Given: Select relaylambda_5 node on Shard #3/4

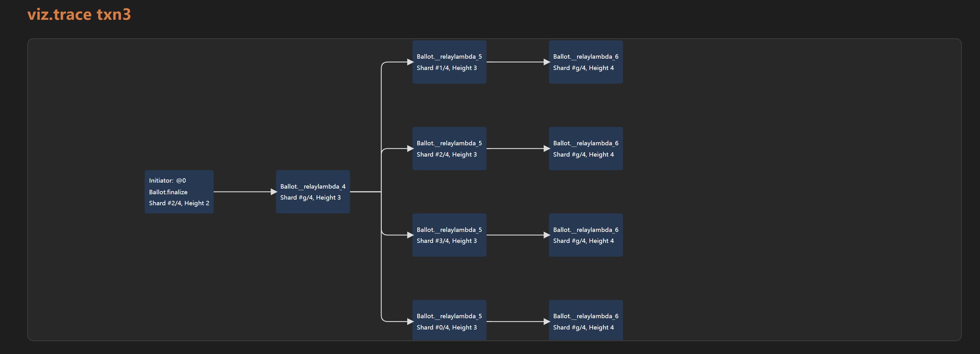Looking at the screenshot, I should pyautogui.click(x=449, y=235).
